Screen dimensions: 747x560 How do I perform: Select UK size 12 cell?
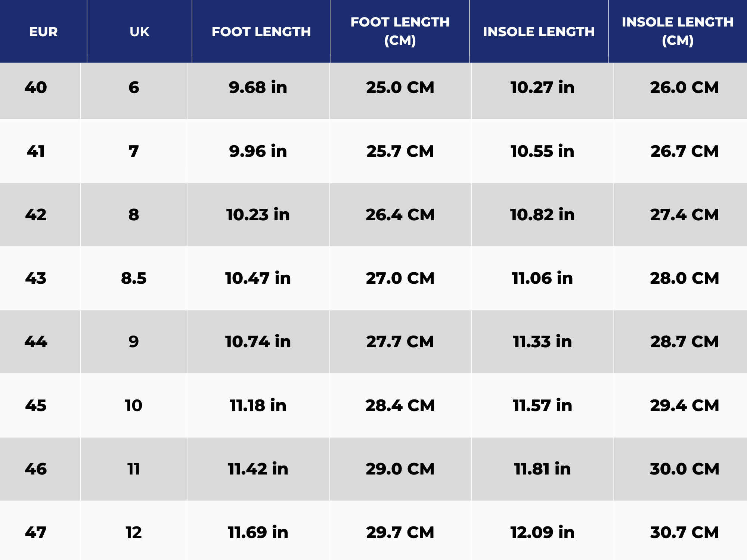(x=134, y=533)
